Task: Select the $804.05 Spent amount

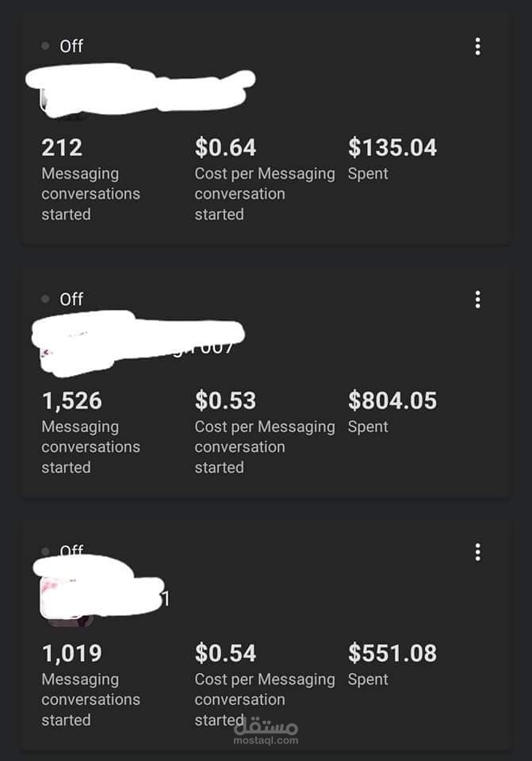Action: pos(392,400)
